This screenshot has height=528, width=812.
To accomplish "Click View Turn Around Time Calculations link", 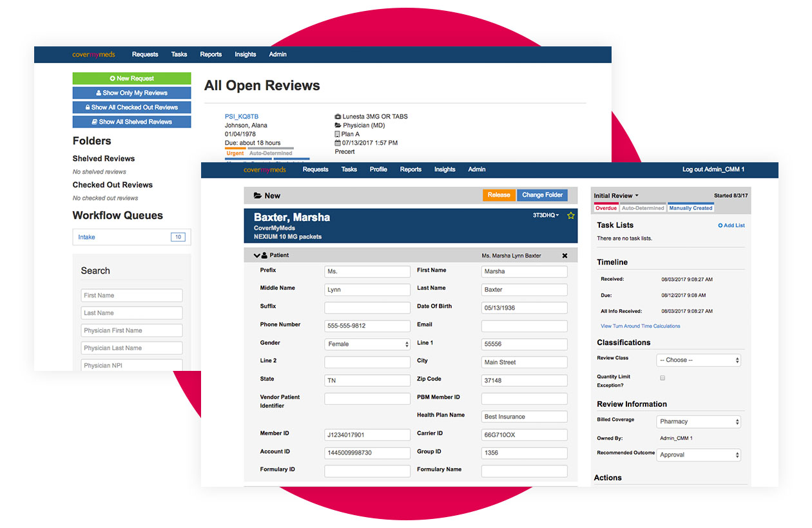I will [641, 326].
